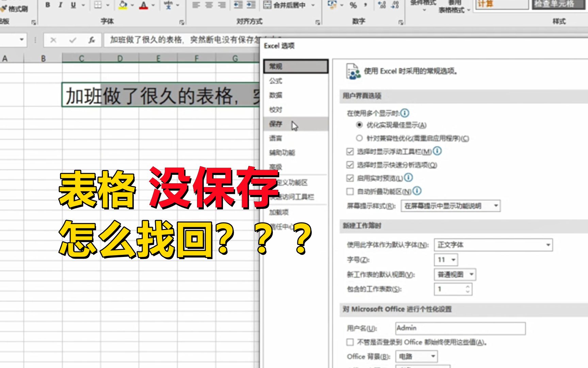The image size is (588, 368).
Task: Open 语言 tab in Excel Options
Action: pyautogui.click(x=296, y=138)
